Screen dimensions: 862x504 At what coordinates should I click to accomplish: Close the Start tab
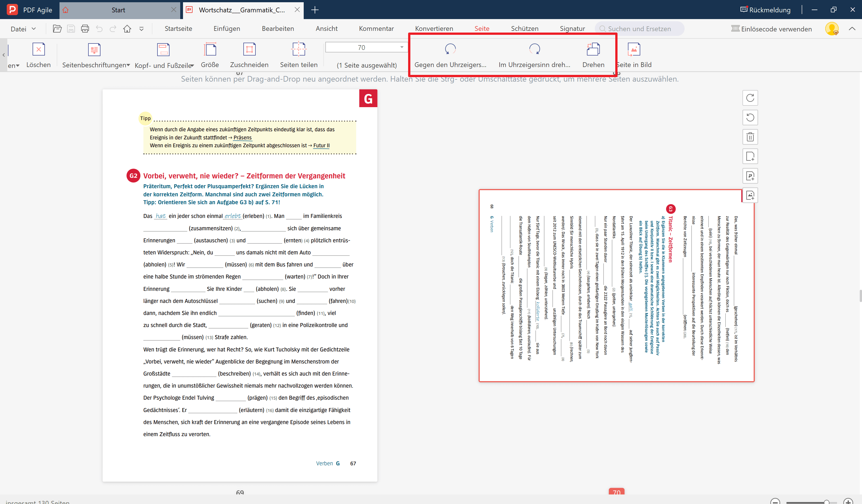point(174,10)
